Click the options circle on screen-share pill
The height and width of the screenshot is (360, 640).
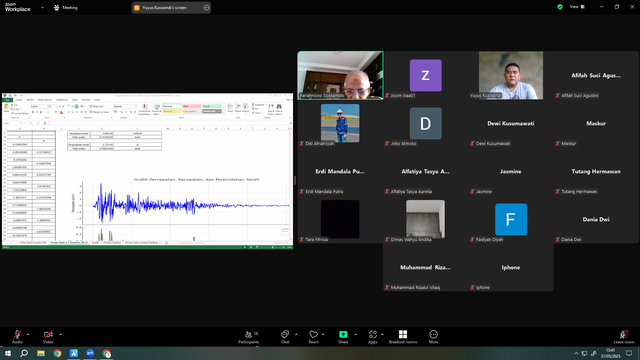point(206,7)
